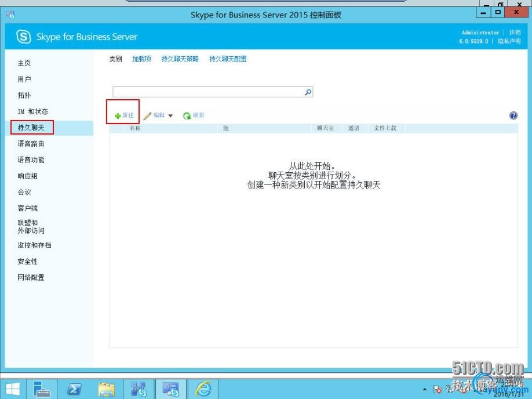The image size is (532, 399).
Task: Sort by the 文件上载 column header
Action: tap(385, 128)
